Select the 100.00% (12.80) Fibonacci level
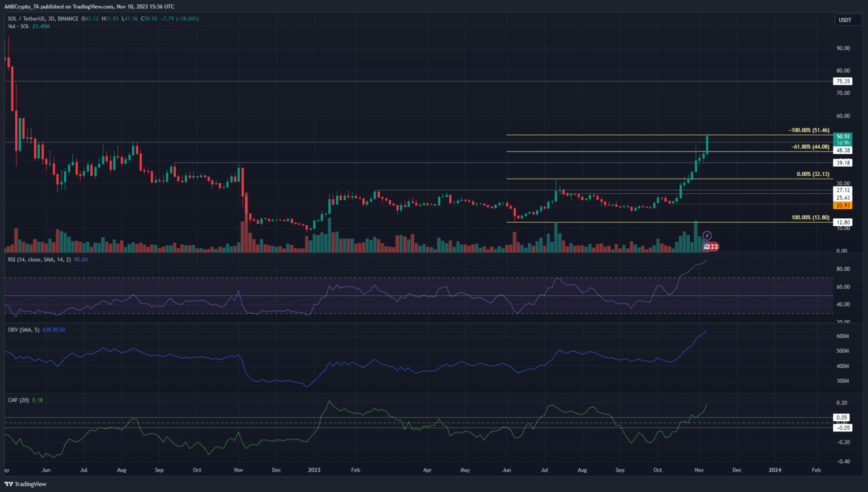Viewport: 868px width, 492px height. click(810, 218)
